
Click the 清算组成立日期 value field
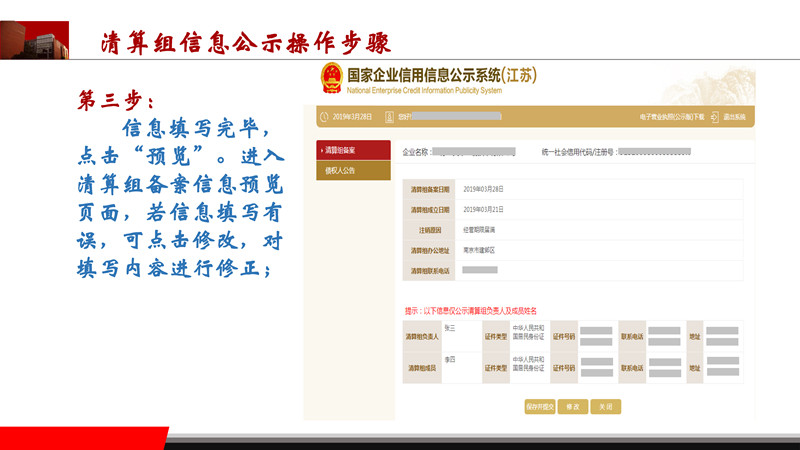pyautogui.click(x=484, y=209)
